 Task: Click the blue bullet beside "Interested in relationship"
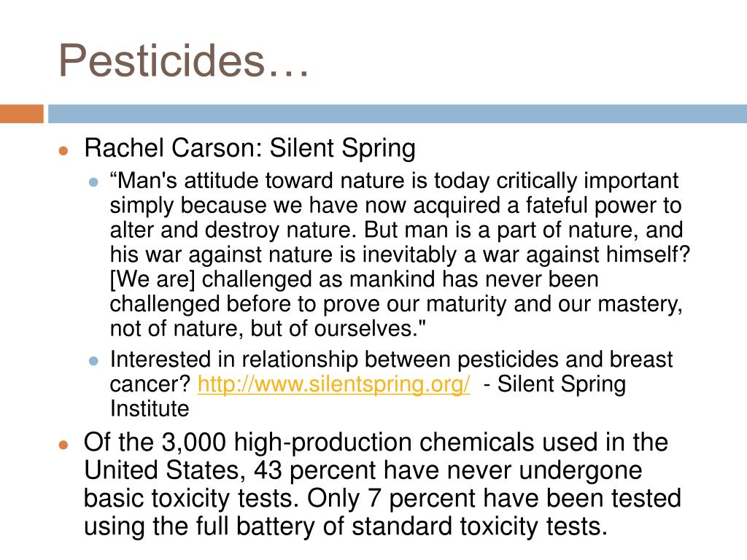coord(93,361)
